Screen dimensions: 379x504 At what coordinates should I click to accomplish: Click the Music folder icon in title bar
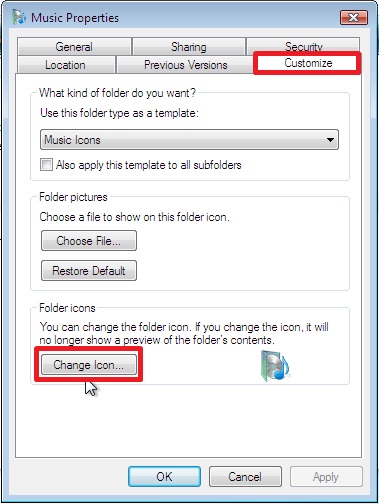[19, 17]
